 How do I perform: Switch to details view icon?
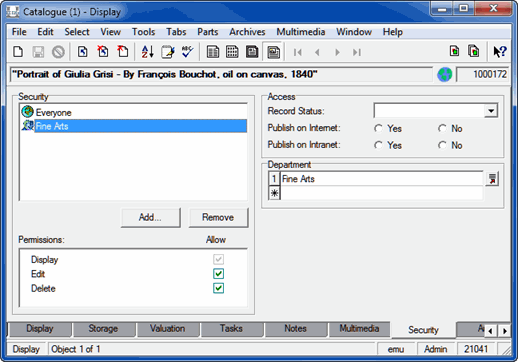tap(213, 52)
